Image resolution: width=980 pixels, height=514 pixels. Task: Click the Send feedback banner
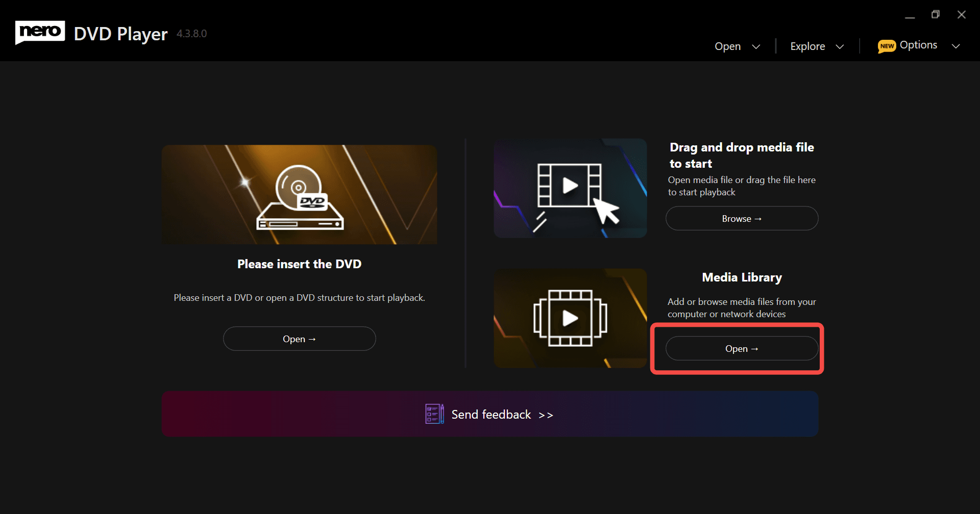point(490,414)
